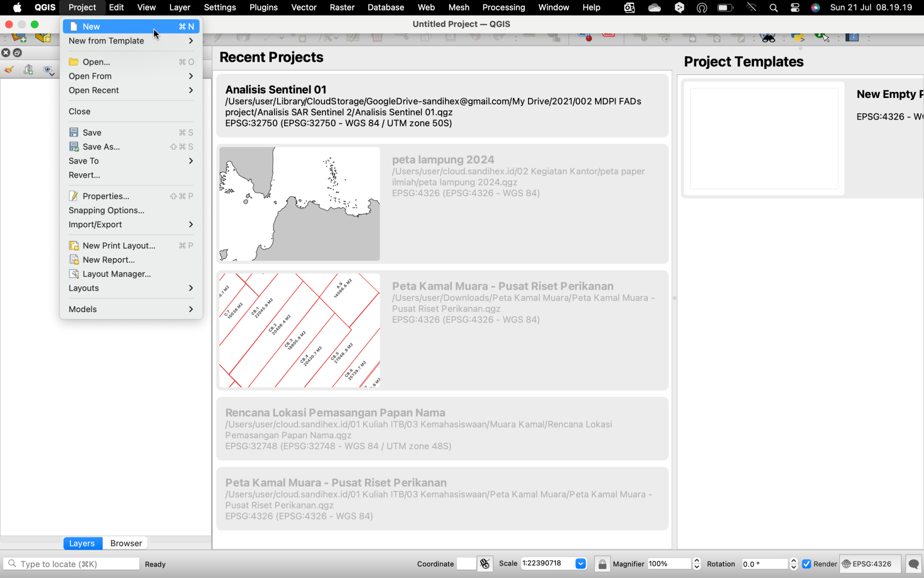The width and height of the screenshot is (924, 578).
Task: Open the log messages speech bubble icon
Action: [x=914, y=564]
